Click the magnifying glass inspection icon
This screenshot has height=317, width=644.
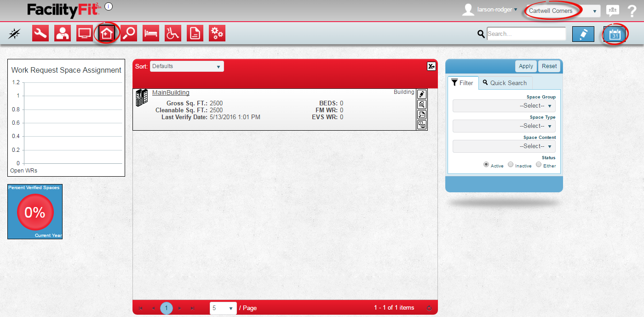(129, 34)
